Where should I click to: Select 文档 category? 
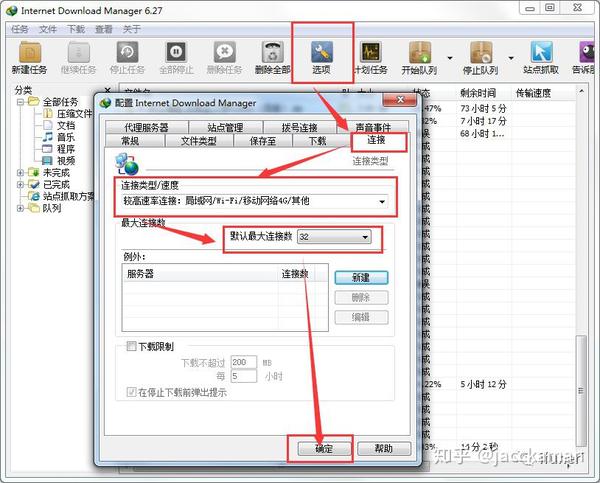point(65,126)
